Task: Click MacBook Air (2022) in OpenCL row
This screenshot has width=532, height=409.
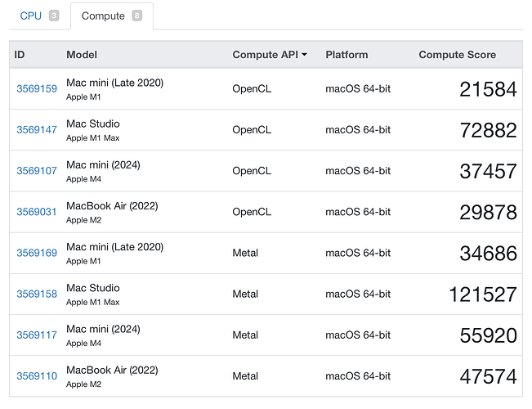Action: point(112,206)
